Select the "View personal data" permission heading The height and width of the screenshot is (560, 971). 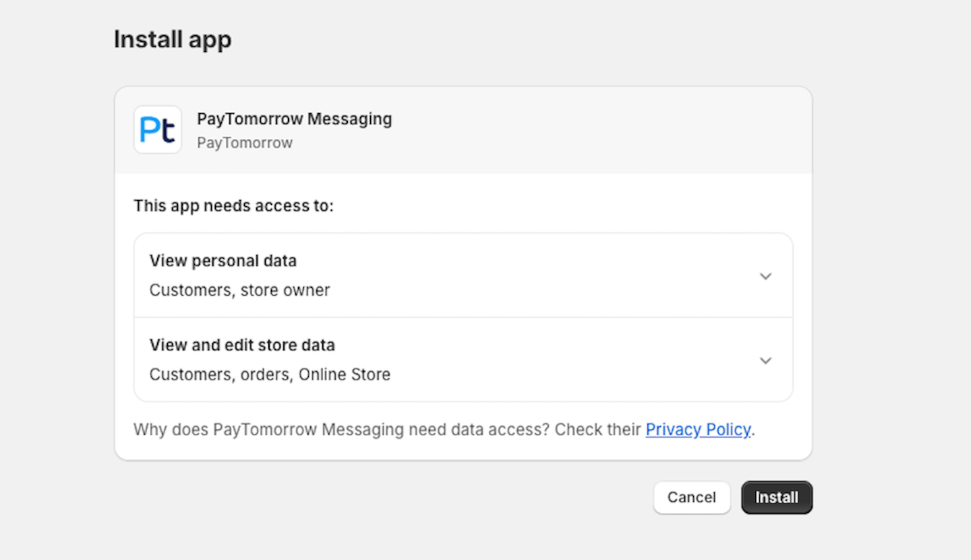click(223, 261)
